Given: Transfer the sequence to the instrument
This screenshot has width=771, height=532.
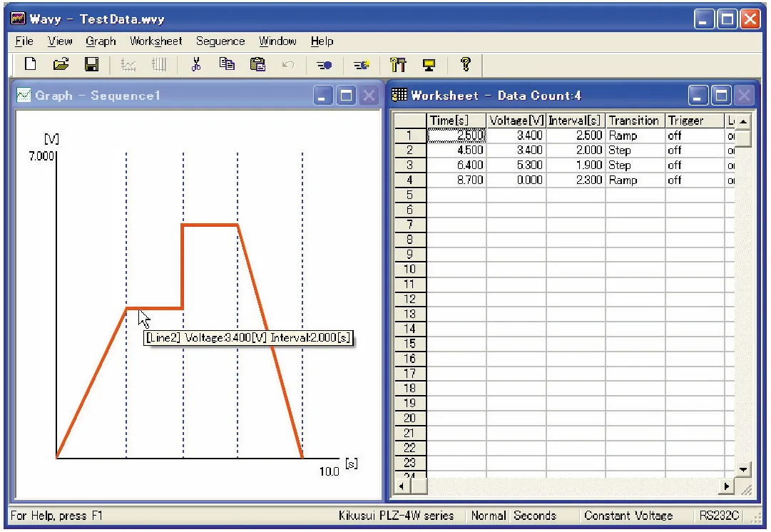Looking at the screenshot, I should click(x=324, y=64).
